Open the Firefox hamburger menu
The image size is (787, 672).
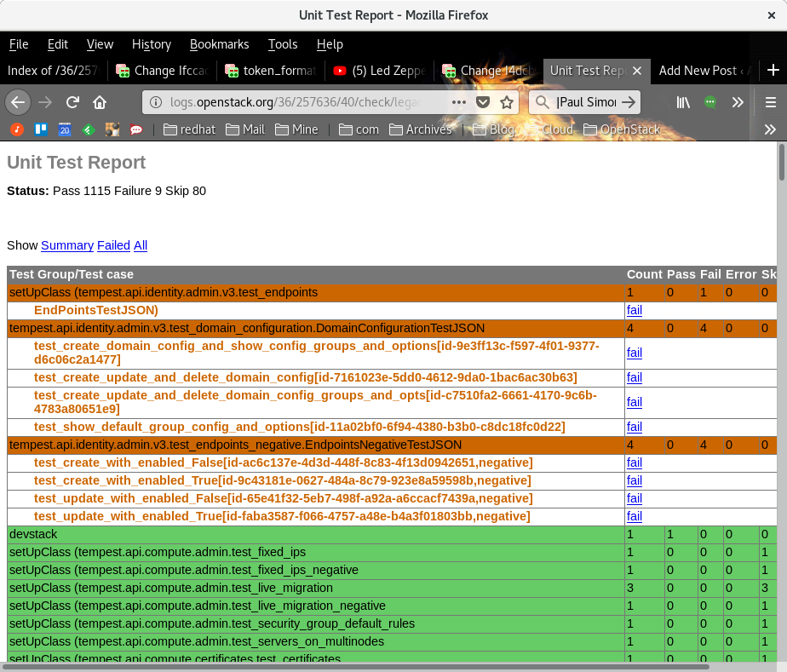771,102
